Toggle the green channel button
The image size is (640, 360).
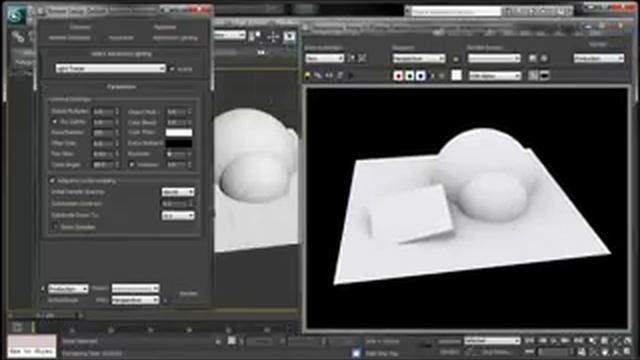pos(409,76)
